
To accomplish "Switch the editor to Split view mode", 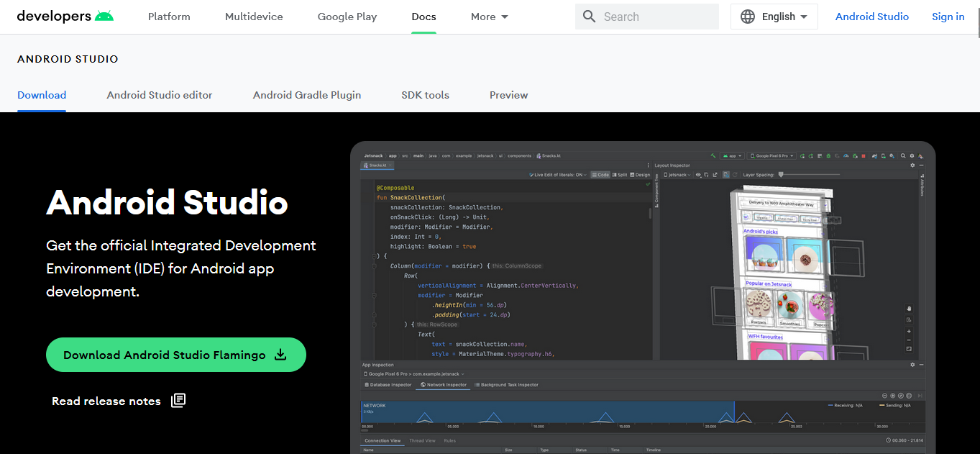I will point(619,175).
